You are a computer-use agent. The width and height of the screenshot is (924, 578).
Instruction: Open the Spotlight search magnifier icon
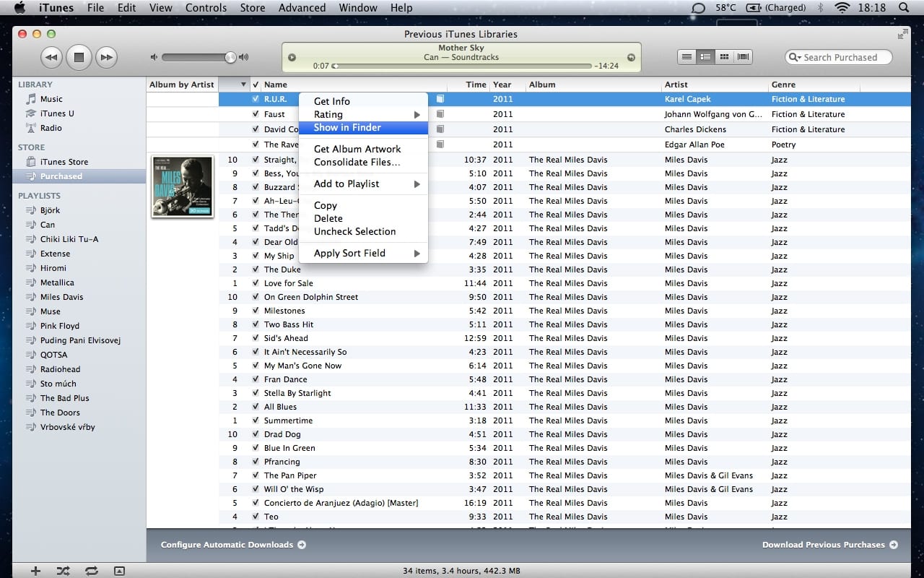903,8
